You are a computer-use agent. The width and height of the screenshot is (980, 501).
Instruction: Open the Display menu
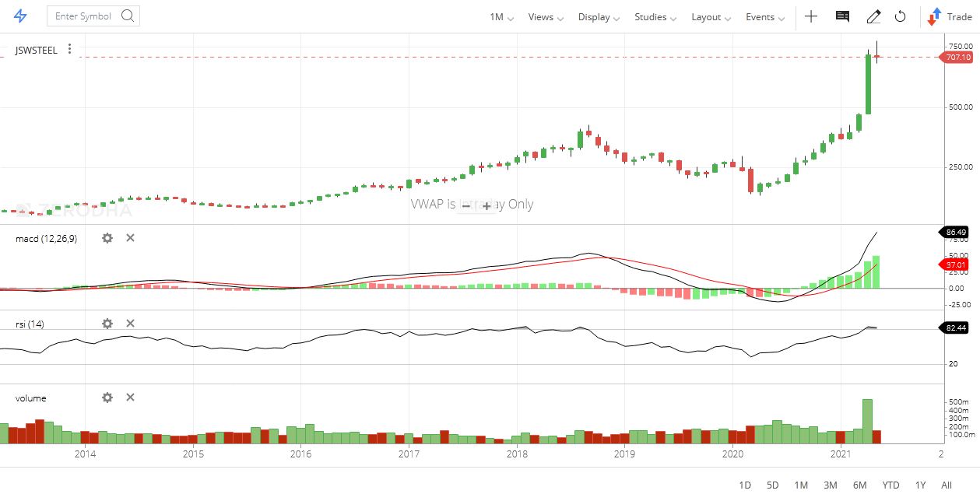point(595,16)
